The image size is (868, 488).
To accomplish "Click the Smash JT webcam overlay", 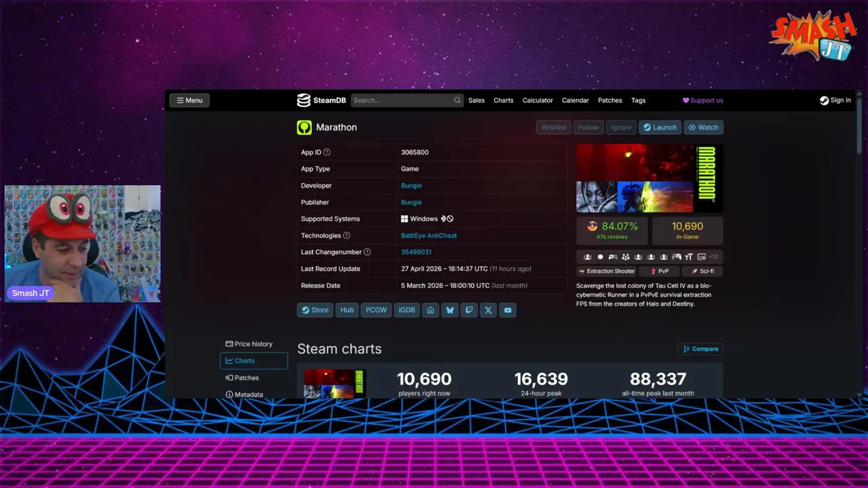I will (83, 244).
